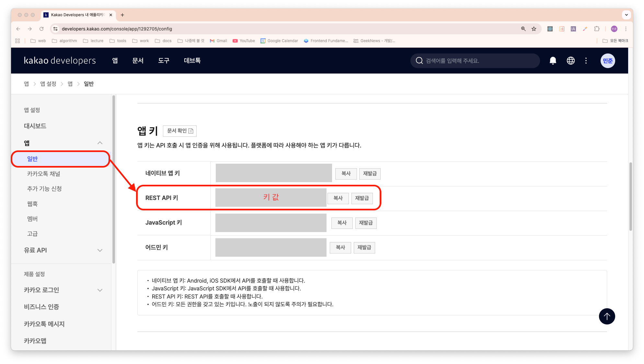Click the notification bell icon
Screen dimensions: 644x364
click(x=553, y=61)
